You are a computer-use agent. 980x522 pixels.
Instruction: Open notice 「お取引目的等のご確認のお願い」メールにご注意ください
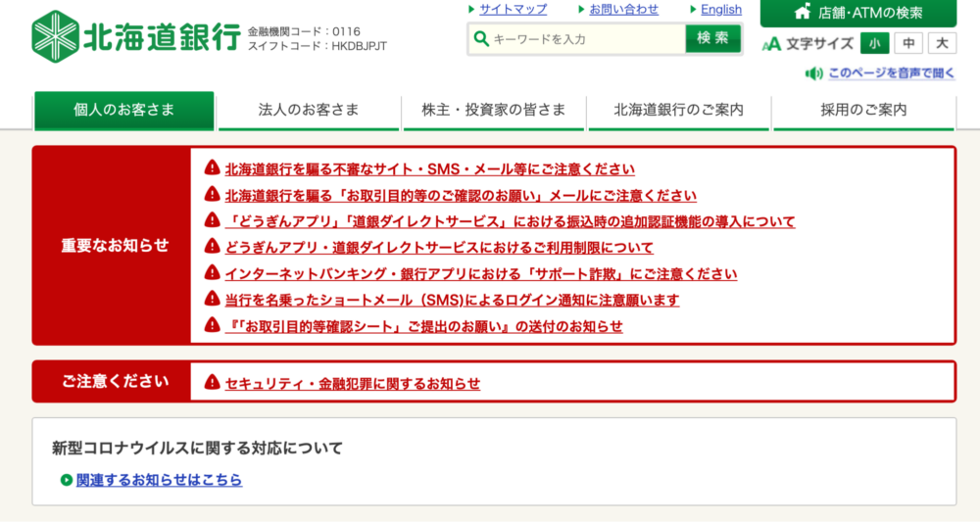pos(461,196)
